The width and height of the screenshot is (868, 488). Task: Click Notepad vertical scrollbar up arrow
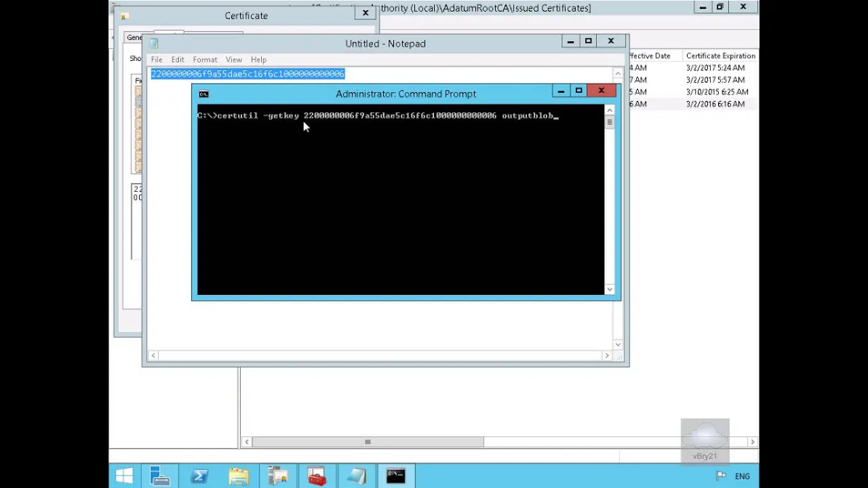point(618,73)
